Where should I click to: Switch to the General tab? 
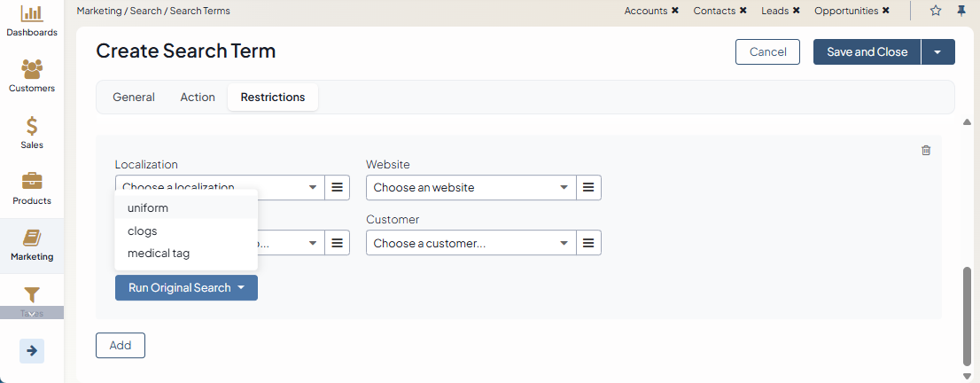(x=134, y=98)
